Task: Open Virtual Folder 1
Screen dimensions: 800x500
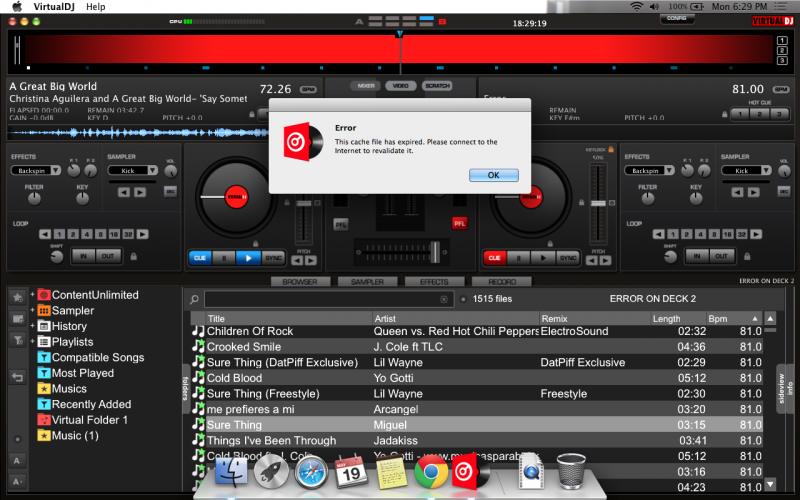Action: 83,420
